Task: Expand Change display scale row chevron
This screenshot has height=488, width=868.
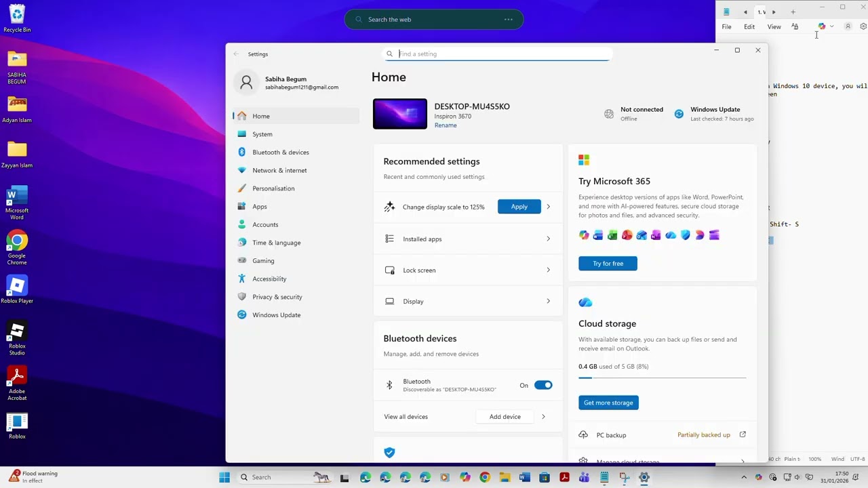Action: (x=549, y=207)
